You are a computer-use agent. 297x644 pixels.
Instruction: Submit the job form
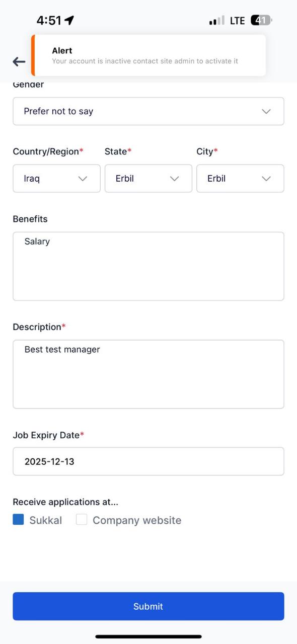(148, 606)
